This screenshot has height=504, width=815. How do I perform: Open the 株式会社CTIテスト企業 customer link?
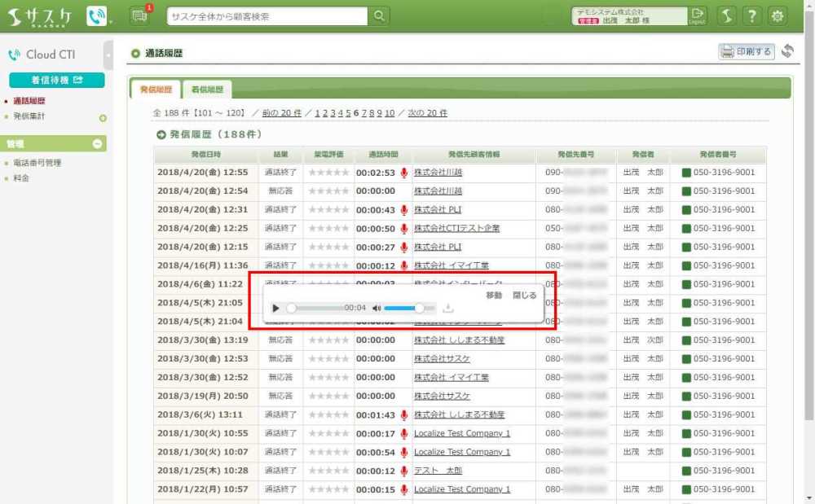coord(456,229)
